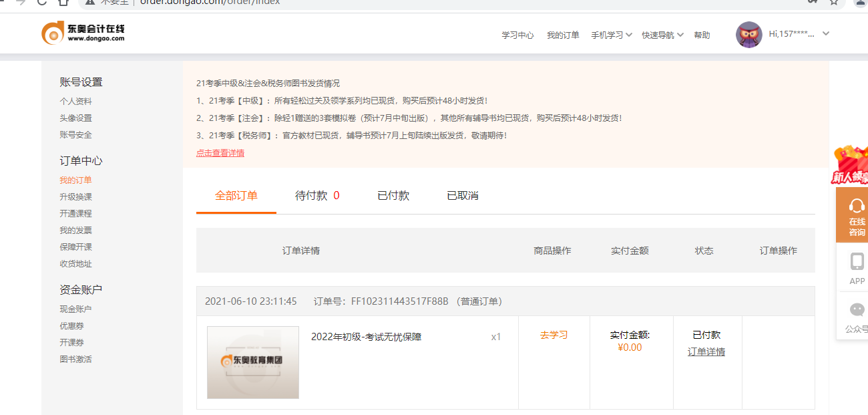
Task: Open user account dropdown arrow
Action: [826, 34]
